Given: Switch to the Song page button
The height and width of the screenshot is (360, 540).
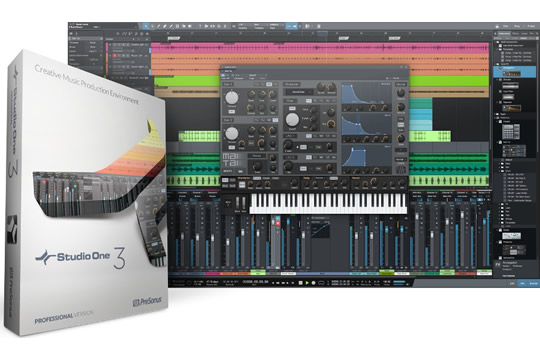Looking at the screenshot, I should pyautogui.click(x=517, y=26).
